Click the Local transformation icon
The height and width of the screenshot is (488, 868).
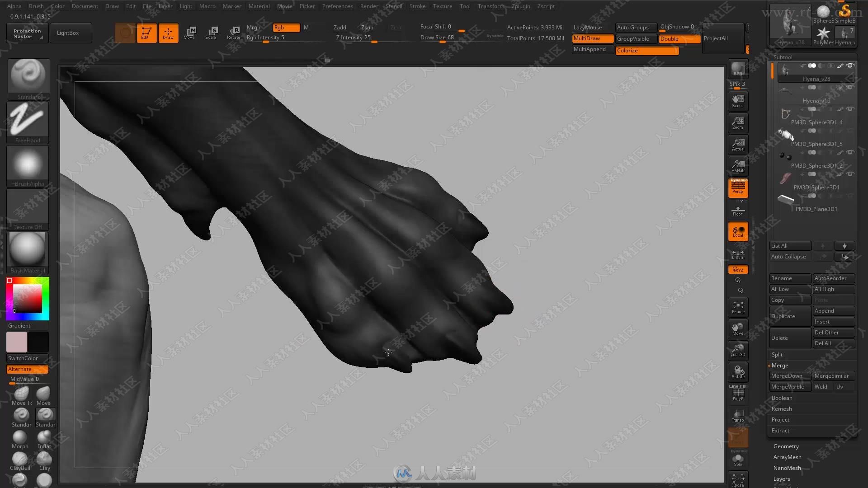point(737,231)
